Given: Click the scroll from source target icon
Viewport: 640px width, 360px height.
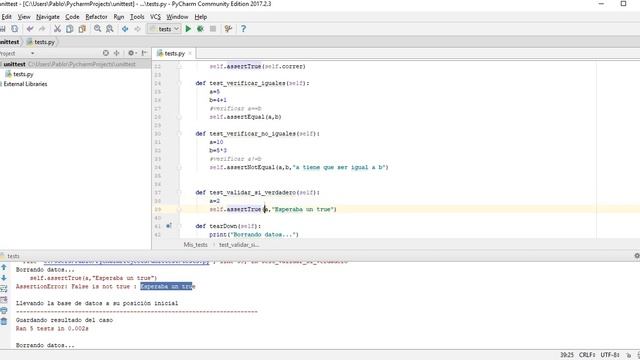Looking at the screenshot, I should [106, 53].
